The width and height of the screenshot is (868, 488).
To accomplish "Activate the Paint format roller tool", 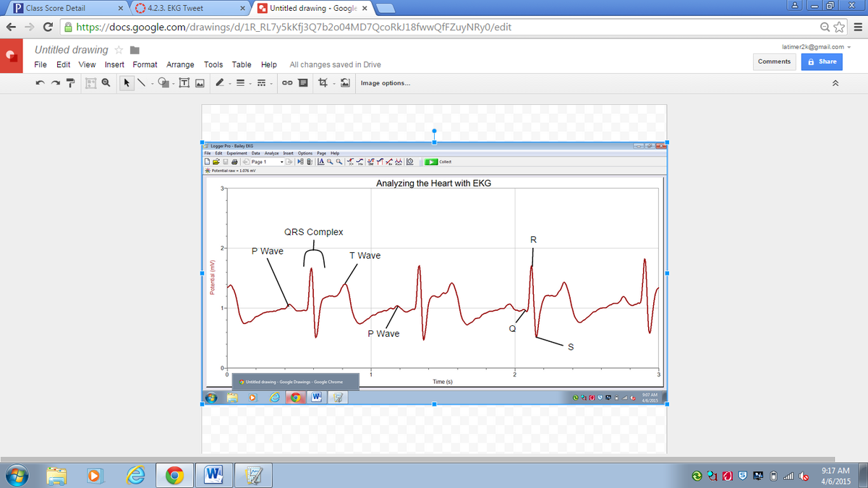I will click(x=72, y=83).
